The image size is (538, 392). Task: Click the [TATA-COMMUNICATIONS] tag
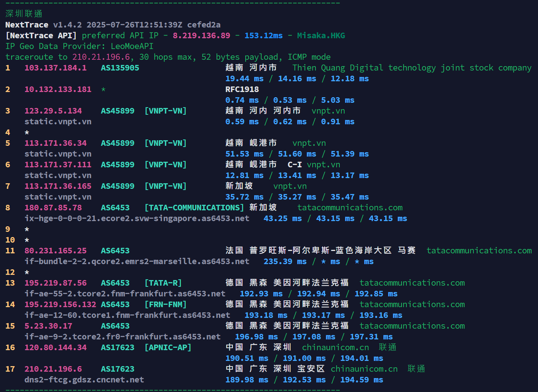point(194,208)
